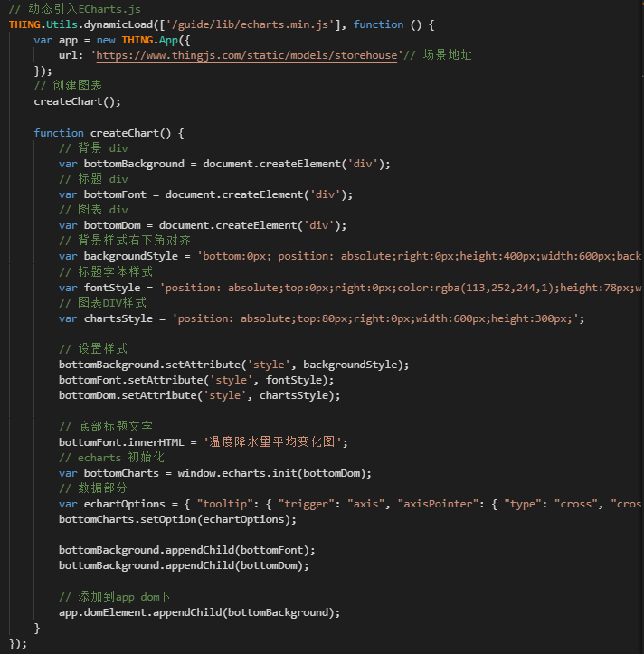Screen dimensions: 644x654
Task: Select the 'var bottomCharts' line
Action: tap(215, 473)
